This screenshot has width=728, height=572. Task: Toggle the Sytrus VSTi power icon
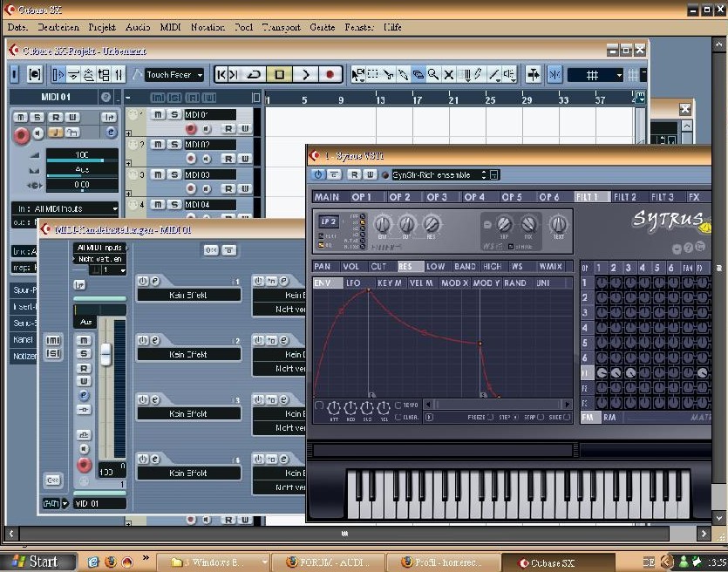pyautogui.click(x=318, y=174)
